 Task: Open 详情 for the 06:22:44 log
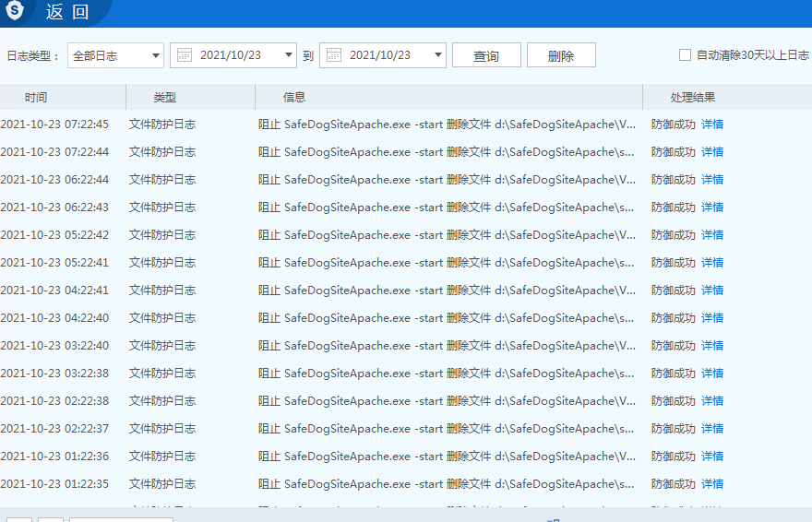point(712,180)
